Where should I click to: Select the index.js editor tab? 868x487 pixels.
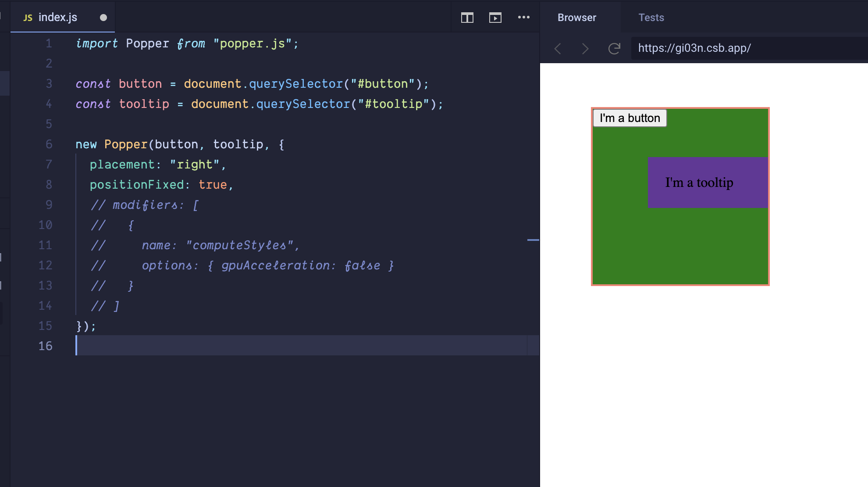(x=57, y=18)
